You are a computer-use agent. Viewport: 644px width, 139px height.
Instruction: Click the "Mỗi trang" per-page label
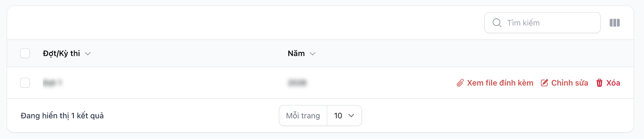(x=303, y=116)
